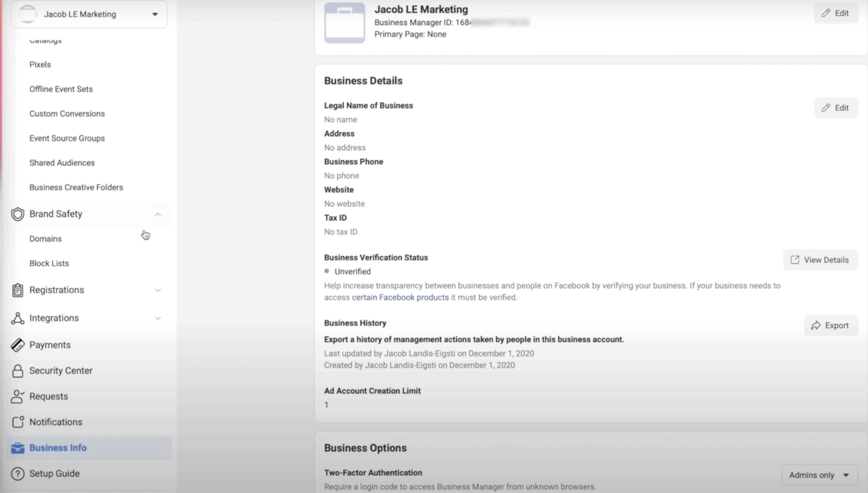868x493 pixels.
Task: Click Edit button in Business Details
Action: (835, 108)
